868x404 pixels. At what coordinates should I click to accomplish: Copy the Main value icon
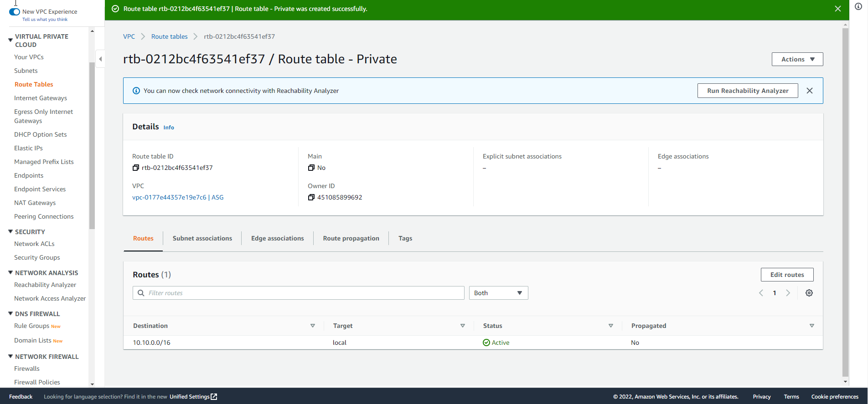[311, 168]
